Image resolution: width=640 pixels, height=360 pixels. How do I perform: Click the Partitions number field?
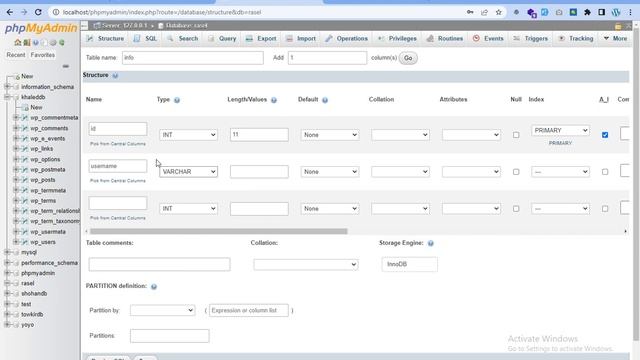[x=169, y=336]
